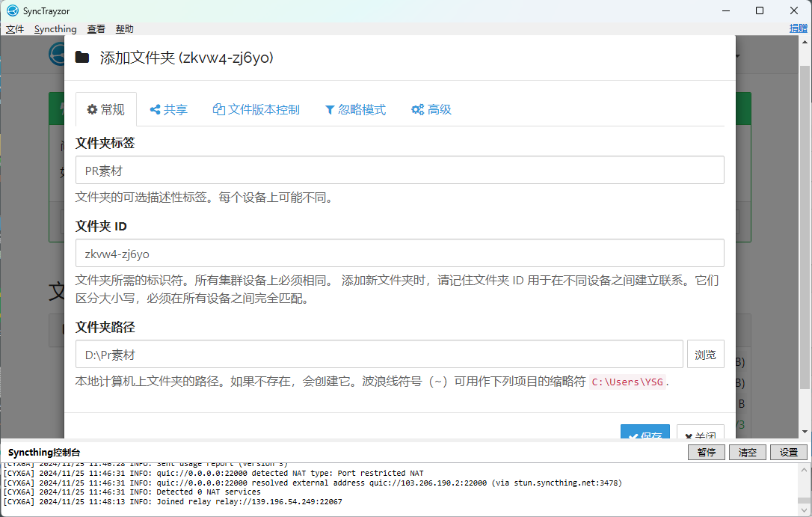The height and width of the screenshot is (517, 812).
Task: Open the Syncthing menu
Action: coord(55,29)
